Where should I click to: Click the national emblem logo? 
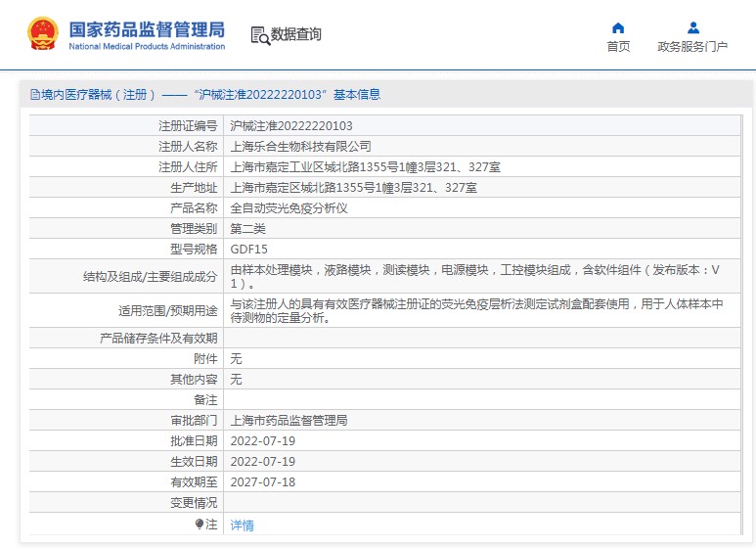[42, 34]
